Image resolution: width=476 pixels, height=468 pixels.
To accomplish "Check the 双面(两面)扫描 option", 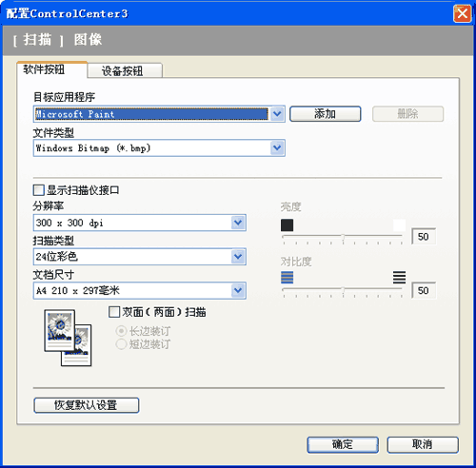I will pos(114,312).
